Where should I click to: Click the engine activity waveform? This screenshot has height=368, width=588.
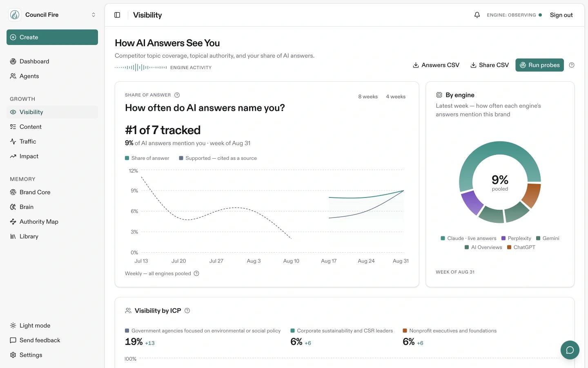141,67
